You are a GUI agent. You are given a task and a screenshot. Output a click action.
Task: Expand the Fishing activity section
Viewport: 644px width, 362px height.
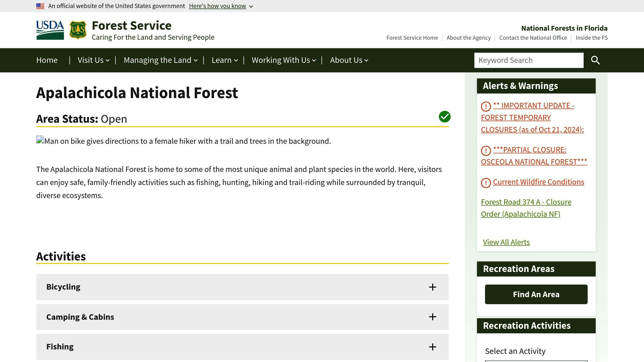click(x=243, y=347)
